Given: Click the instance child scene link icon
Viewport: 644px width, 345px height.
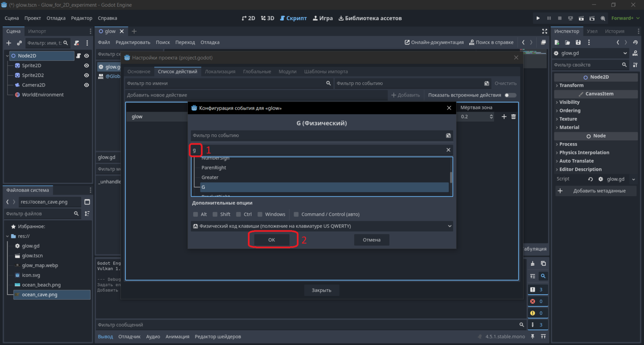Looking at the screenshot, I should [x=19, y=43].
